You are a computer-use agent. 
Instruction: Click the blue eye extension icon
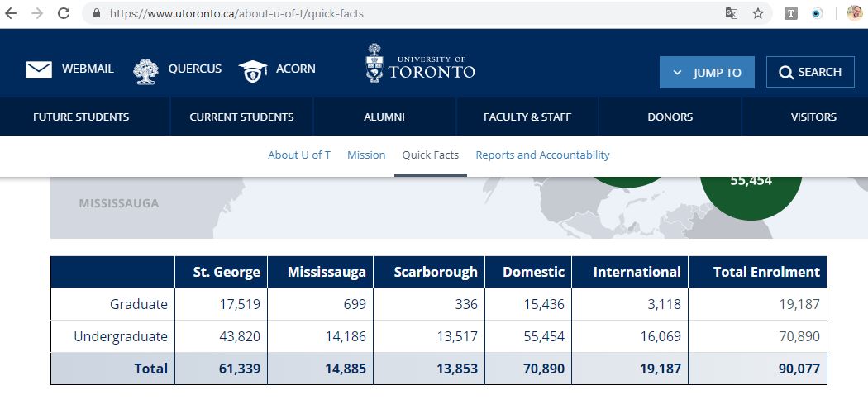click(x=817, y=13)
